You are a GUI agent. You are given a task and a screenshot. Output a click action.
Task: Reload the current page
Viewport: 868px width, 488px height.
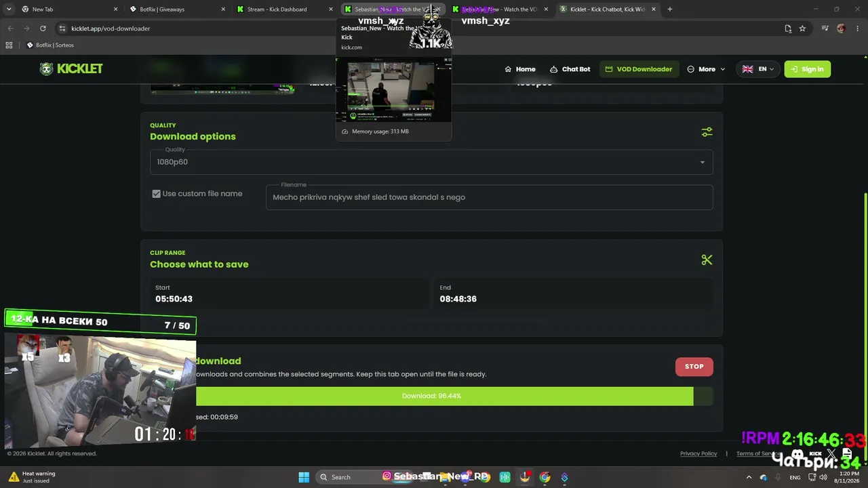pos(43,28)
